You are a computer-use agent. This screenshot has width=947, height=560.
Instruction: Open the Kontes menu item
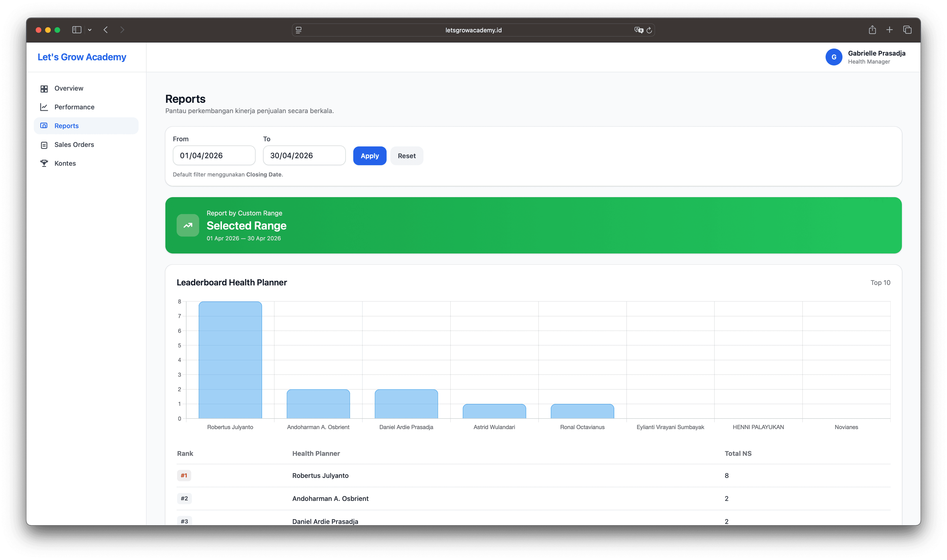click(x=86, y=163)
